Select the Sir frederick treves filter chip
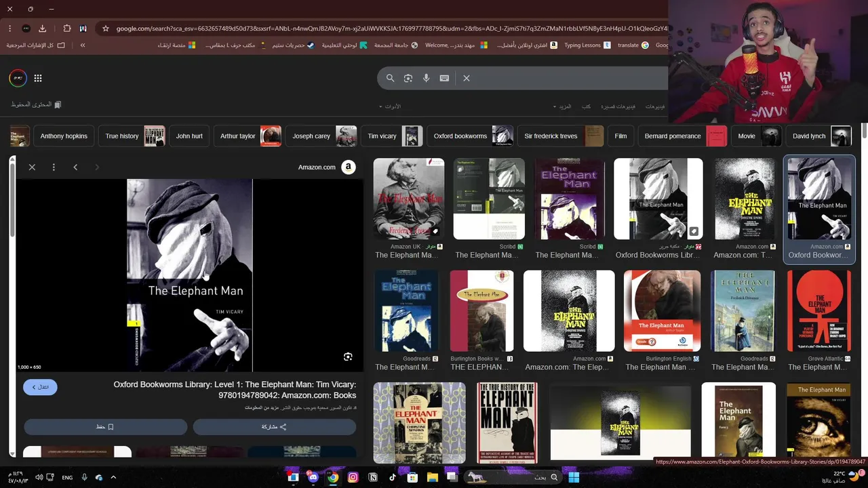868x488 pixels. point(560,136)
